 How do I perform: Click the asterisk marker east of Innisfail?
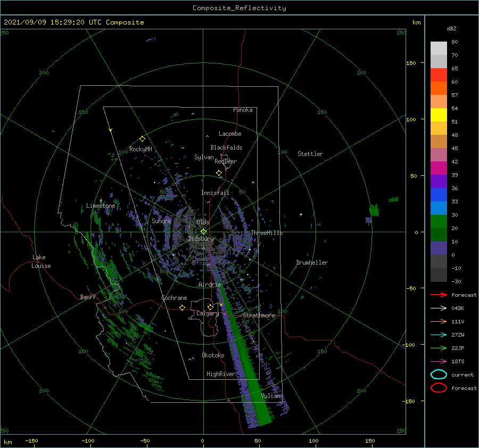(253, 183)
